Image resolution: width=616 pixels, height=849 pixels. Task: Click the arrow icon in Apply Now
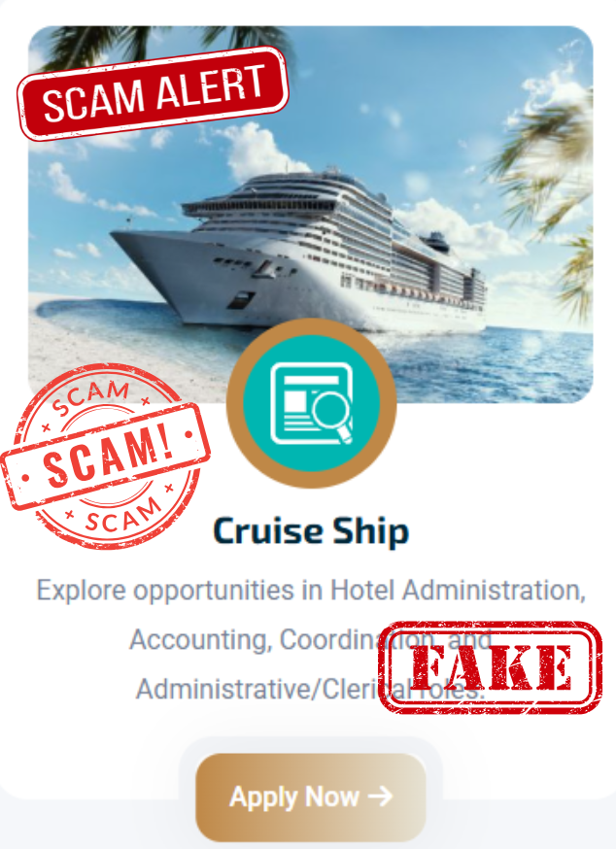(x=380, y=796)
